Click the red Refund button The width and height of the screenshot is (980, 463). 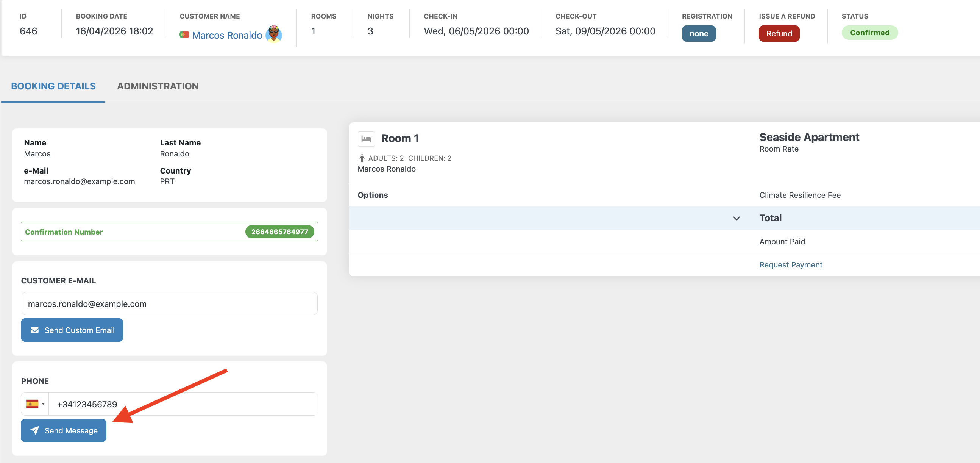[x=779, y=33]
